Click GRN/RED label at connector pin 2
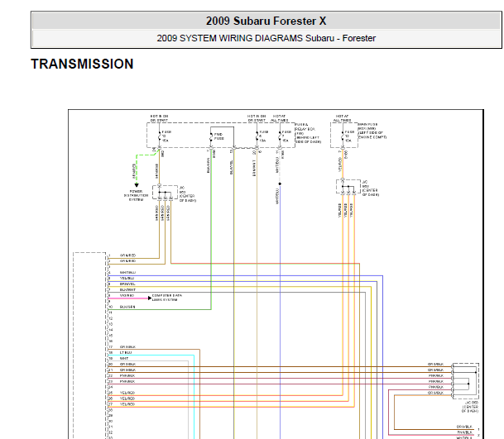The height and width of the screenshot is (439, 504). pos(128,261)
